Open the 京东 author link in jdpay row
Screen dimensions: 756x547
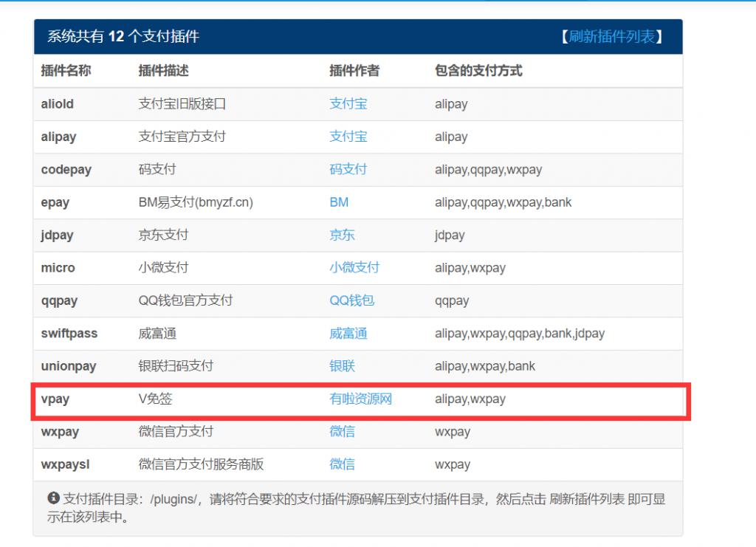point(341,235)
